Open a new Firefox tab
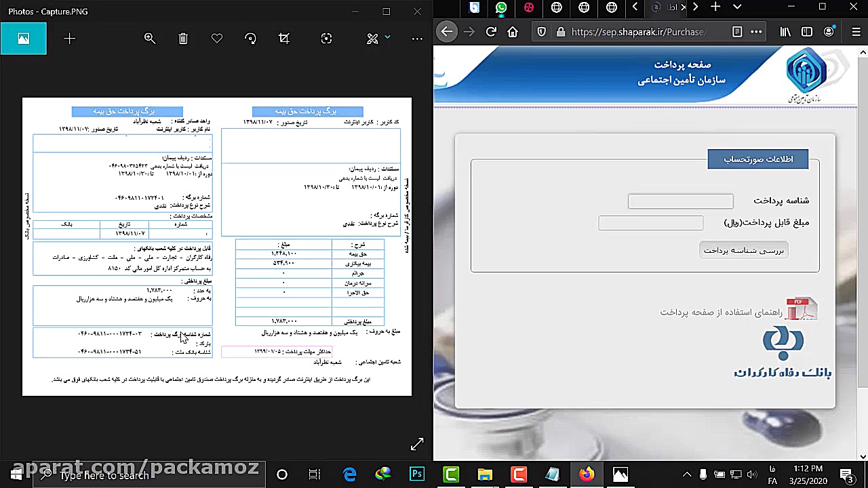Image resolution: width=868 pixels, height=488 pixels. click(715, 7)
